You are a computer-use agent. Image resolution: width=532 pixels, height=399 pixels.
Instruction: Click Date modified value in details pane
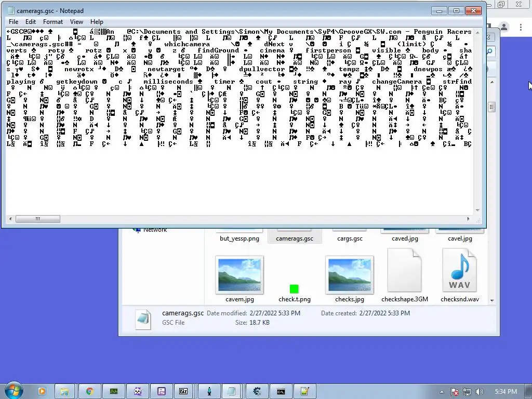[x=275, y=313]
